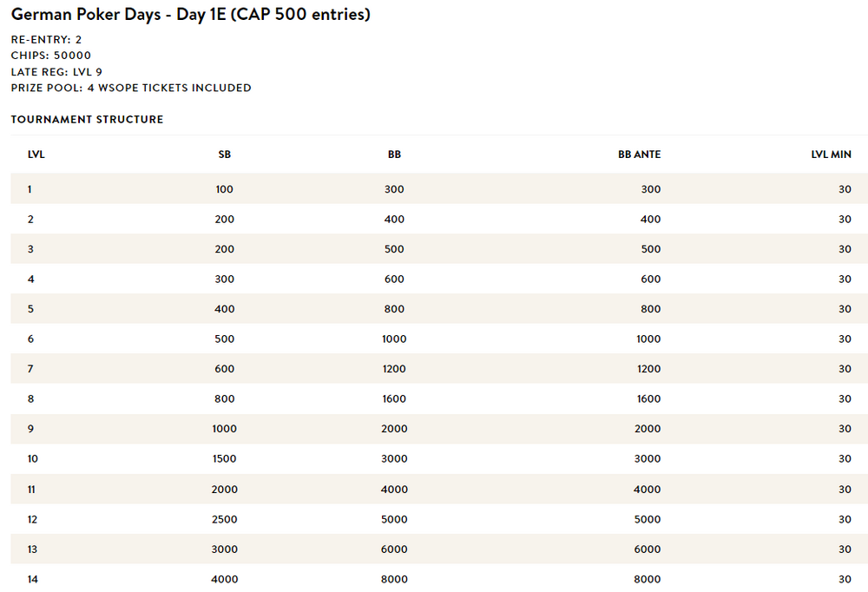This screenshot has width=868, height=592.
Task: Select the LATE REG: LVL 9 text
Action: 56,72
